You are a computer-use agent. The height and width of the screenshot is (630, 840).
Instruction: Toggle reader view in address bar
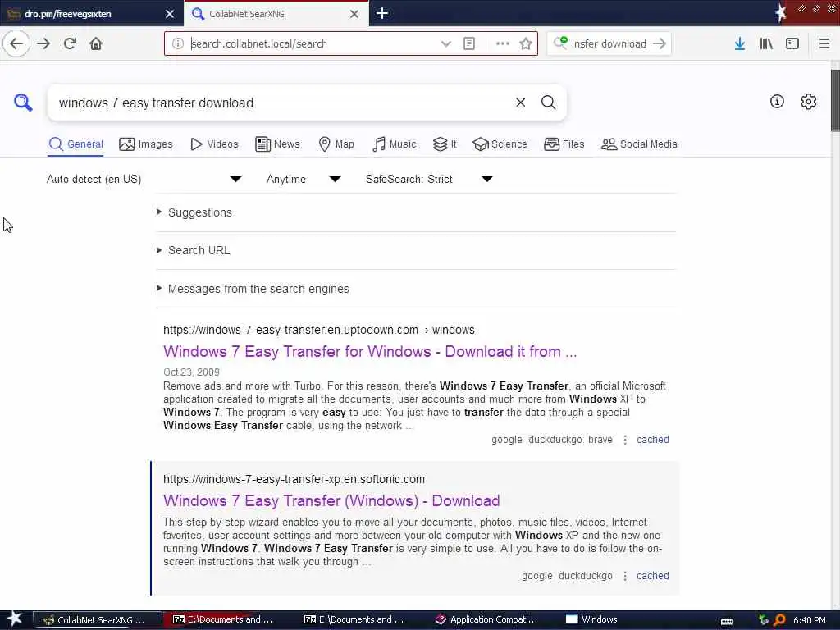(468, 44)
